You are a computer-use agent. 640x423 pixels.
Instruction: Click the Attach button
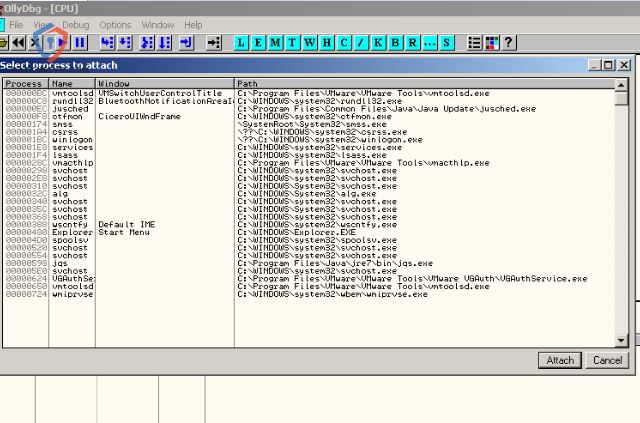pos(560,360)
